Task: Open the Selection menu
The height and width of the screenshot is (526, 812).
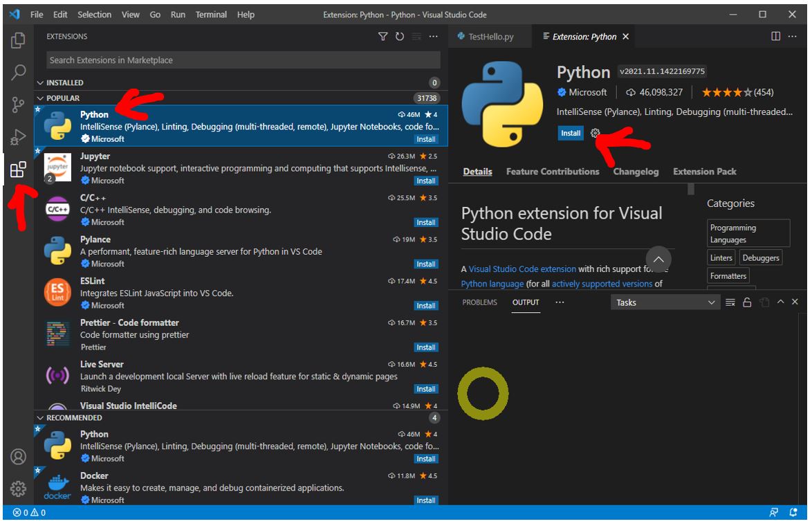Action: 94,15
